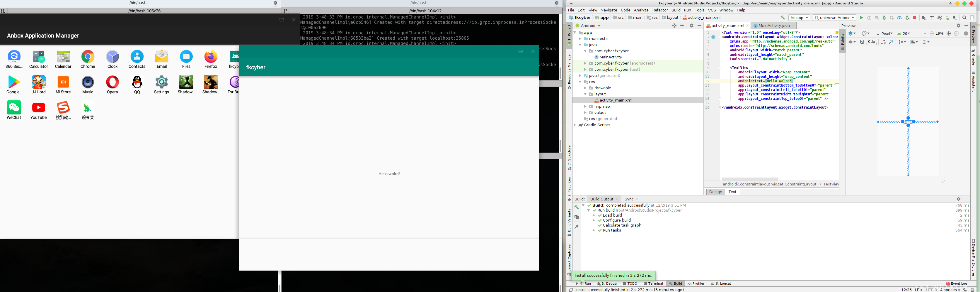Open Opera app in Anbox
The height and width of the screenshot is (292, 980).
coord(112,85)
